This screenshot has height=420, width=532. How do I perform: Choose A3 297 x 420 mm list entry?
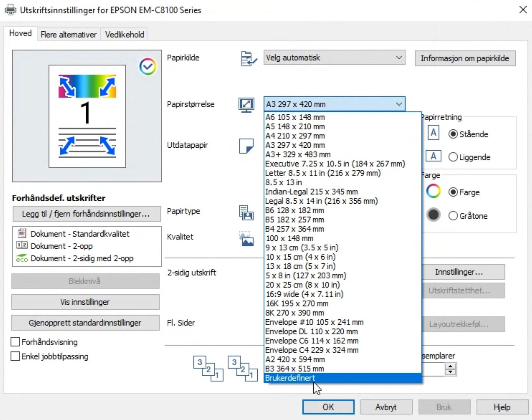(x=343, y=145)
